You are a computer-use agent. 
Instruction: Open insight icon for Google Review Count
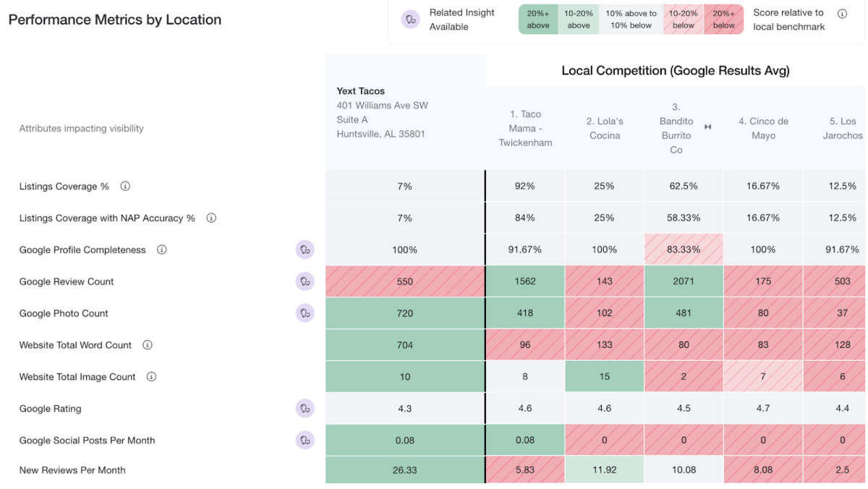[x=305, y=281]
